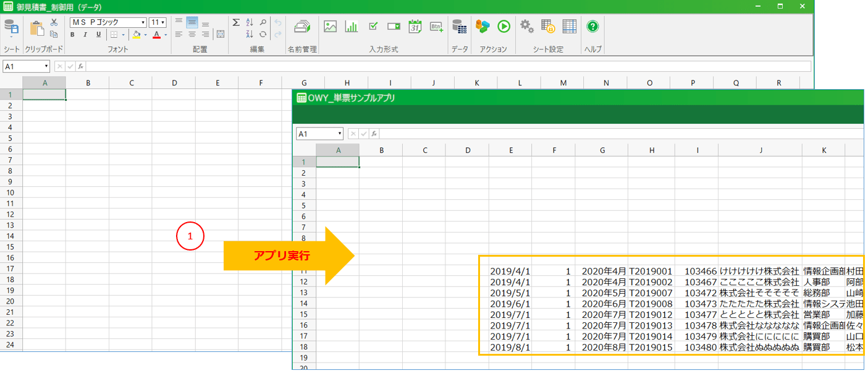The width and height of the screenshot is (868, 373).
Task: Click the red font color A button
Action: (156, 35)
